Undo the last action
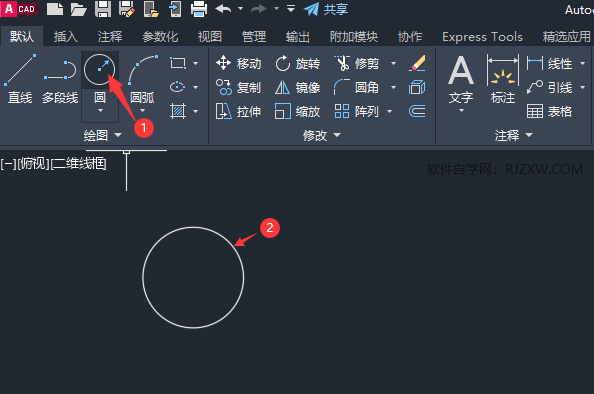Image resolution: width=594 pixels, height=394 pixels. [x=223, y=8]
